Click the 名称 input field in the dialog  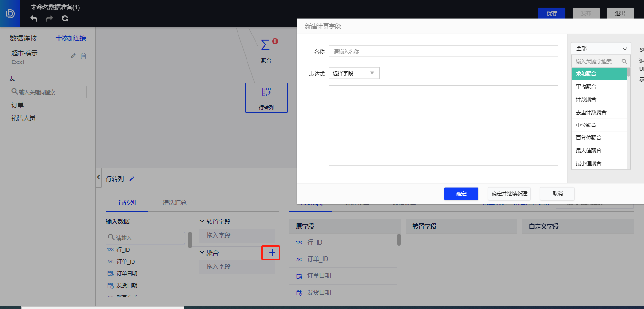[x=443, y=51]
